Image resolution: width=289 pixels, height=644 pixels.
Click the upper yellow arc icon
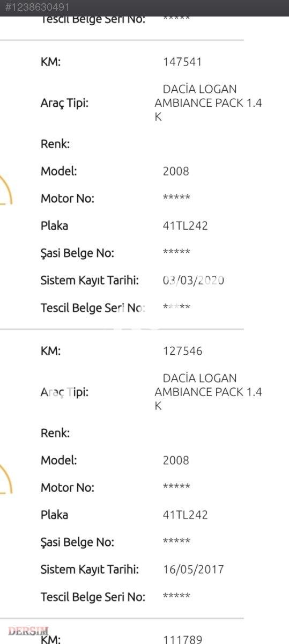click(5, 191)
